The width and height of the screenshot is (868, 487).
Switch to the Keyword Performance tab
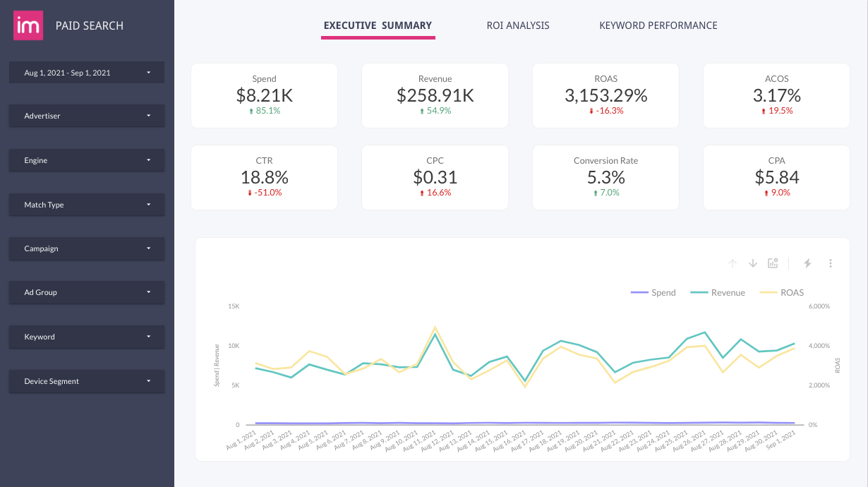tap(658, 25)
